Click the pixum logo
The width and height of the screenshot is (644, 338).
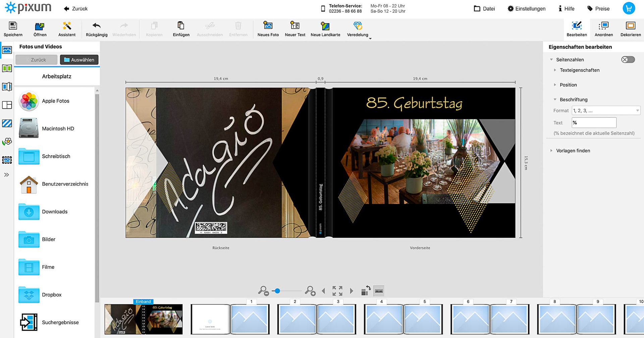pyautogui.click(x=28, y=8)
